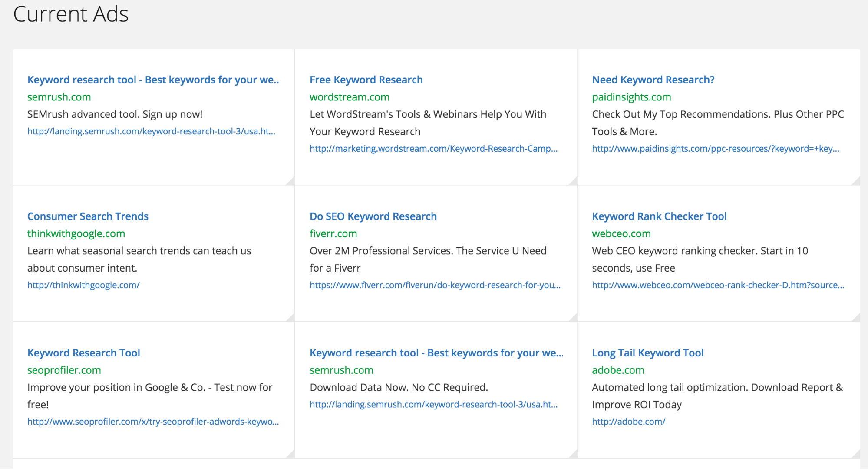This screenshot has height=469, width=868.
Task: Follow the http://adobe.com/ URL link
Action: tap(628, 422)
